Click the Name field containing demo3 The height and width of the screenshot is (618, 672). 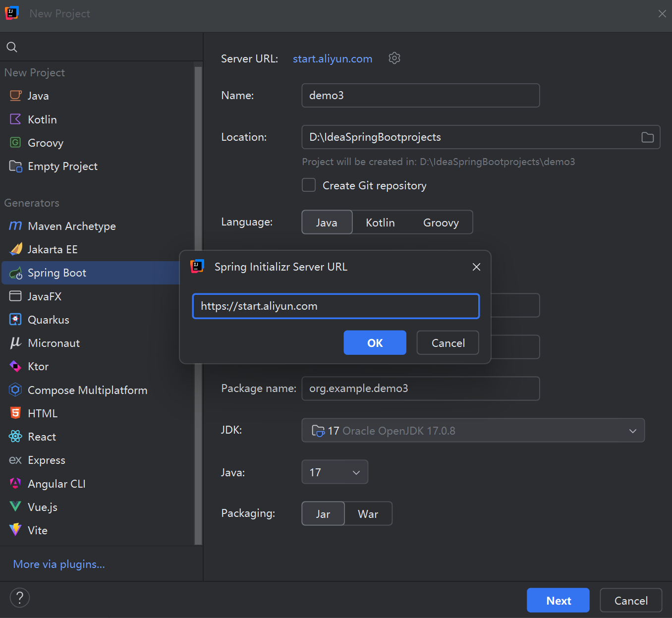click(x=421, y=95)
